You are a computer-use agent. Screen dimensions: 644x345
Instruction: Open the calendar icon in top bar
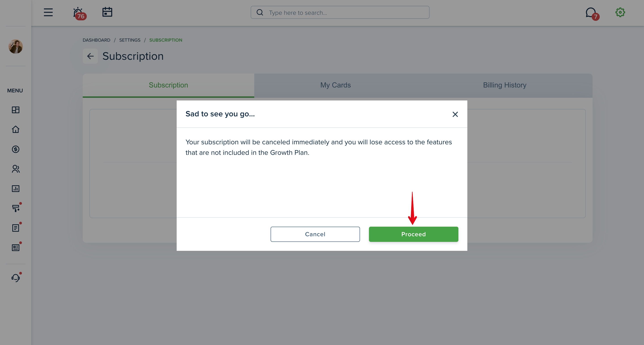(107, 12)
